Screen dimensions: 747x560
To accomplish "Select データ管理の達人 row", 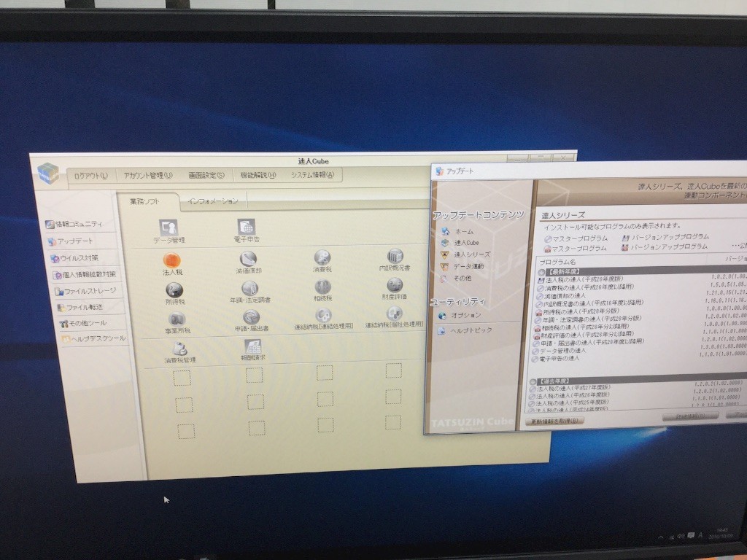I will 560,351.
